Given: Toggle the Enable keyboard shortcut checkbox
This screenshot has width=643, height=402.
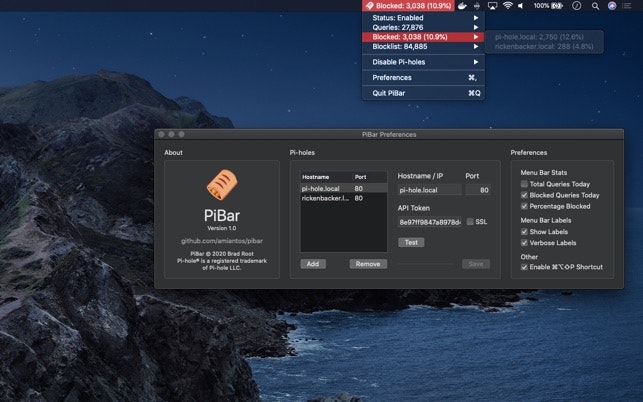Looking at the screenshot, I should [524, 267].
